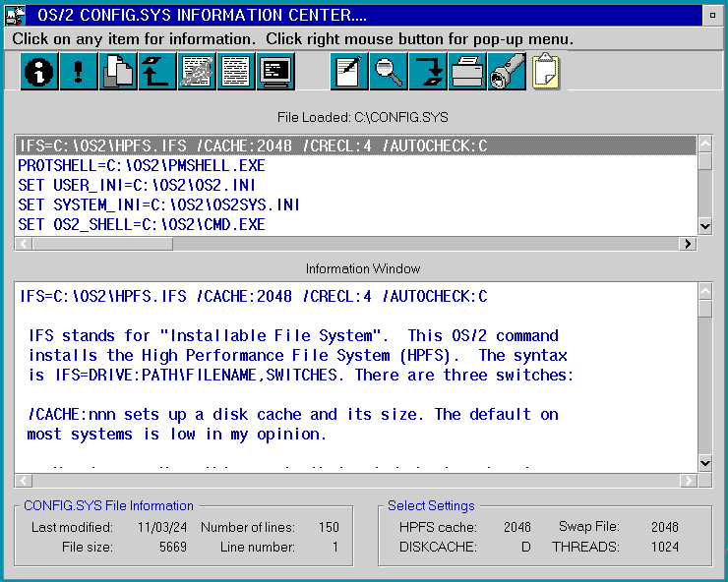
Task: Select the PROTSHELL=C:\OS2\PMSHELL.EXE line
Action: (x=356, y=166)
